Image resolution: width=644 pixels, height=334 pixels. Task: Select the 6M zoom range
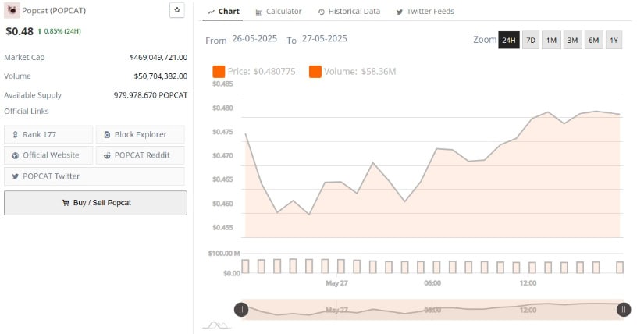pos(593,41)
